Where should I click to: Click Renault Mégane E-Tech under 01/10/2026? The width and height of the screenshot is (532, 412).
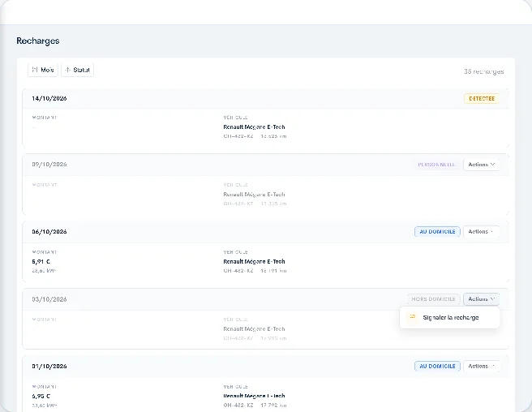pos(254,396)
